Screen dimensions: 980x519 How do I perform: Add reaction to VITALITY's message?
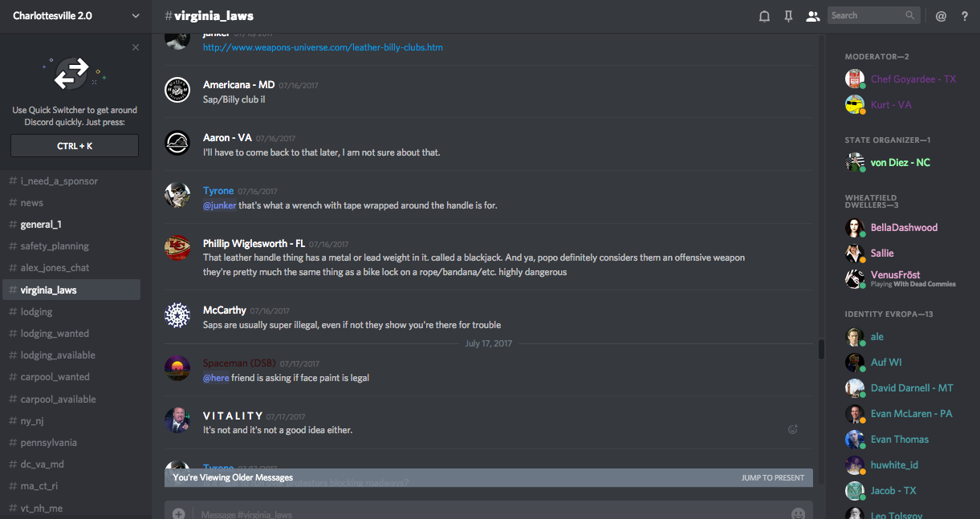(793, 429)
